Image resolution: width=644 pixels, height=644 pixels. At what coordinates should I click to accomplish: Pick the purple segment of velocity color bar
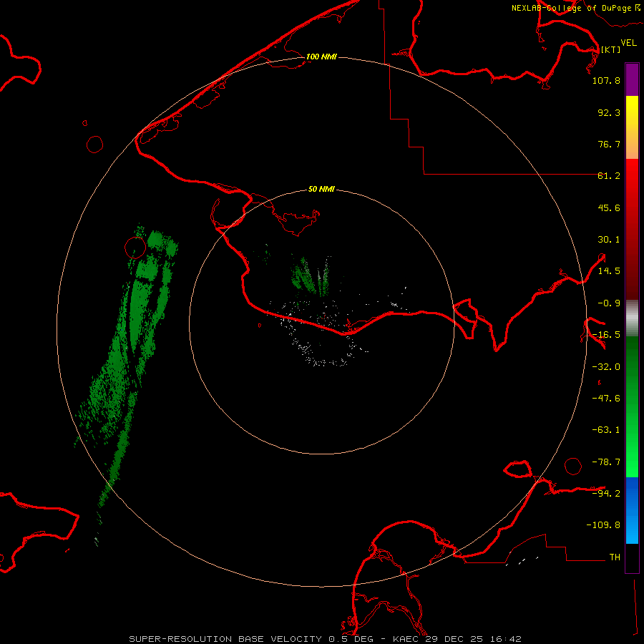click(632, 79)
